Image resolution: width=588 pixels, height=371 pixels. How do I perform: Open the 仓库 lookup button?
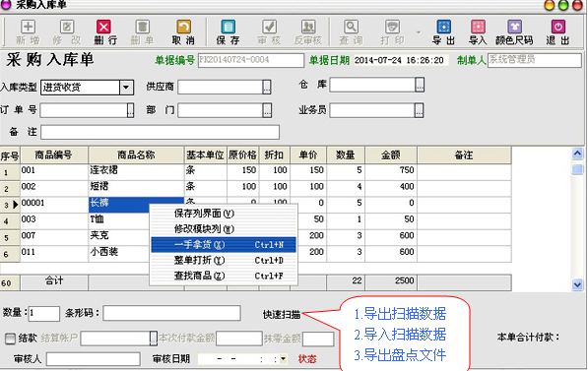pos(420,85)
